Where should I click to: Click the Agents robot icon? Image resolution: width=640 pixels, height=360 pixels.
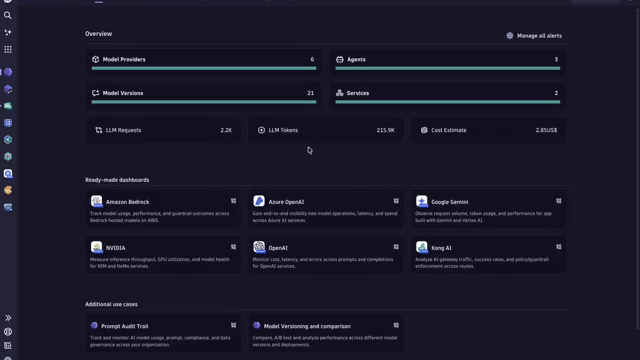tap(340, 59)
